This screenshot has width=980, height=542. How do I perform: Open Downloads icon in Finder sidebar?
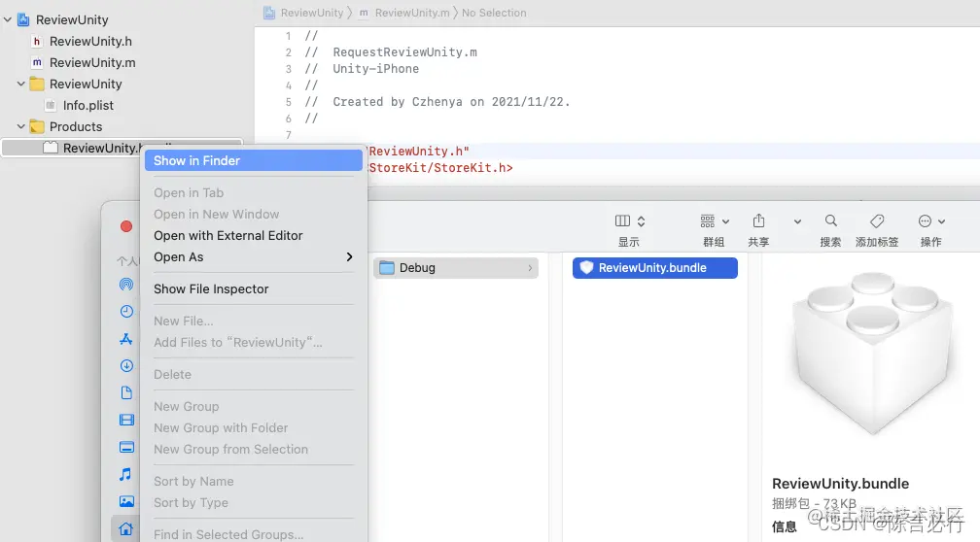[126, 366]
